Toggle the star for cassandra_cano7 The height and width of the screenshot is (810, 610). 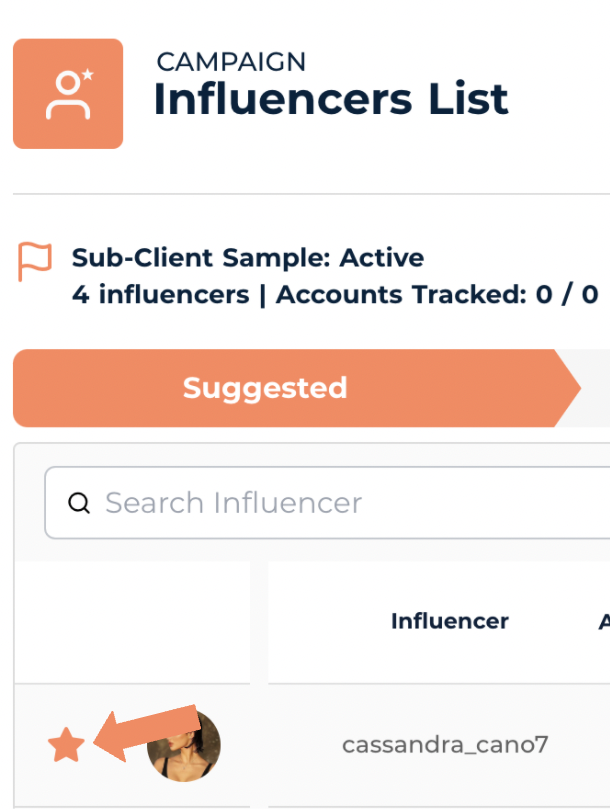pyautogui.click(x=66, y=745)
